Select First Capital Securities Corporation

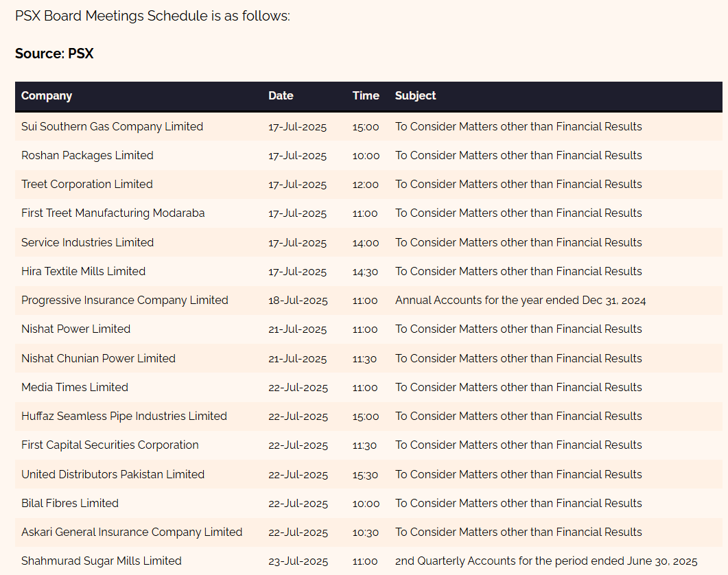click(110, 445)
